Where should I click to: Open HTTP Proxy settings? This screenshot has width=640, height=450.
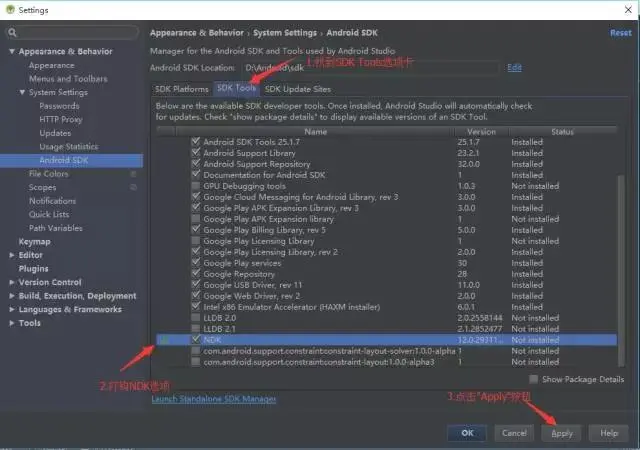click(x=61, y=120)
